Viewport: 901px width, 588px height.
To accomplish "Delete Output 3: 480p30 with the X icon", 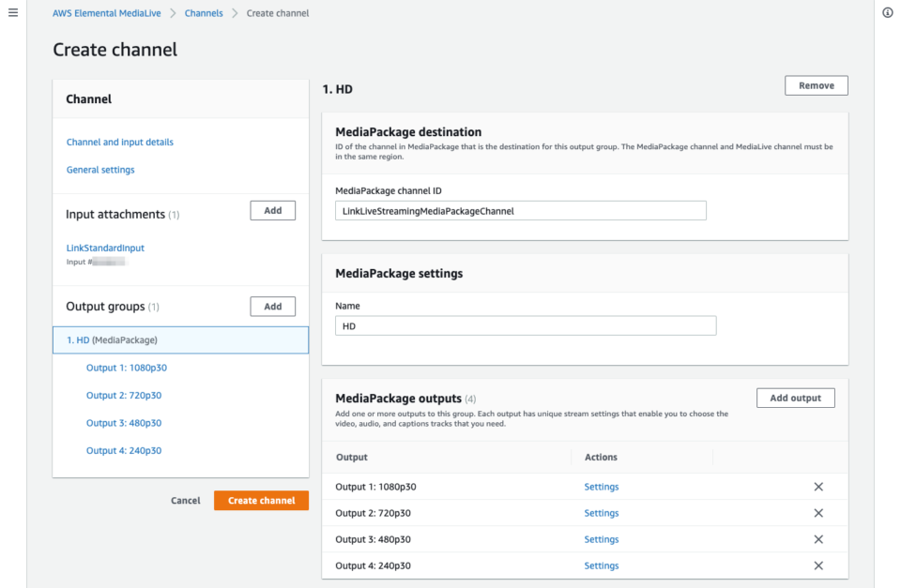I will click(x=817, y=539).
